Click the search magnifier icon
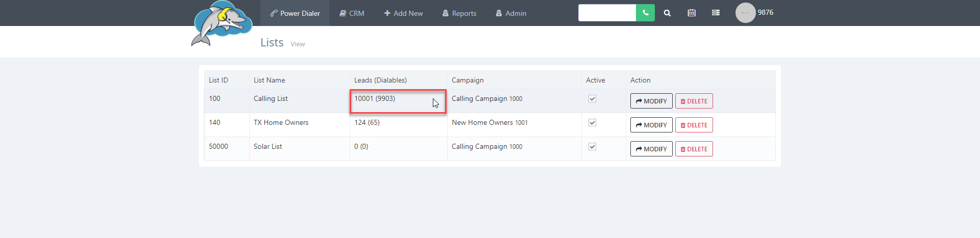980x238 pixels. (667, 13)
